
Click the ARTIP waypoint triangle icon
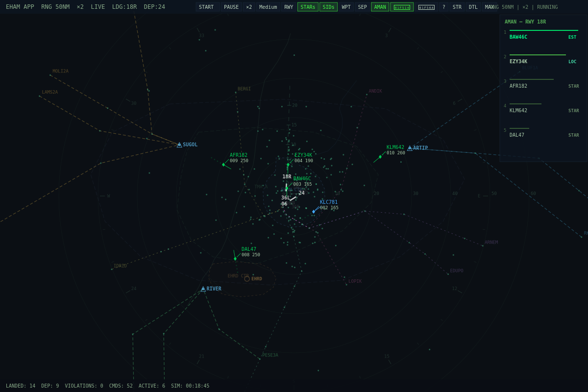(410, 148)
